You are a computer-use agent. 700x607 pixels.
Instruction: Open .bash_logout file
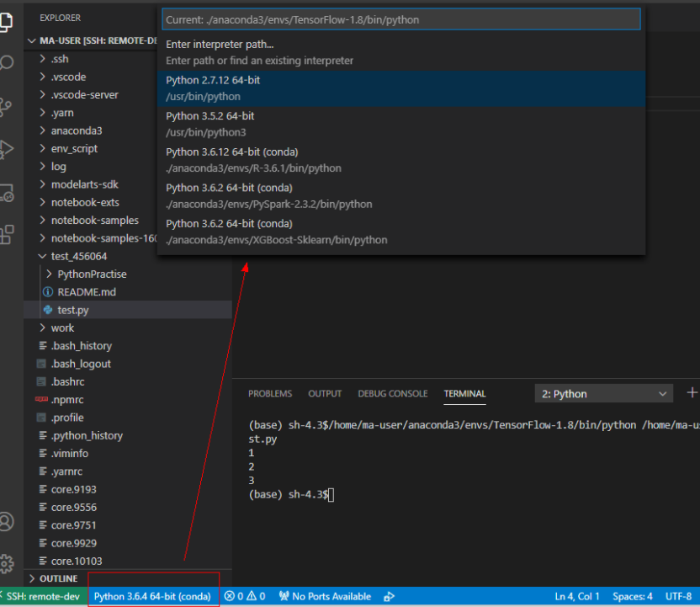pyautogui.click(x=81, y=364)
